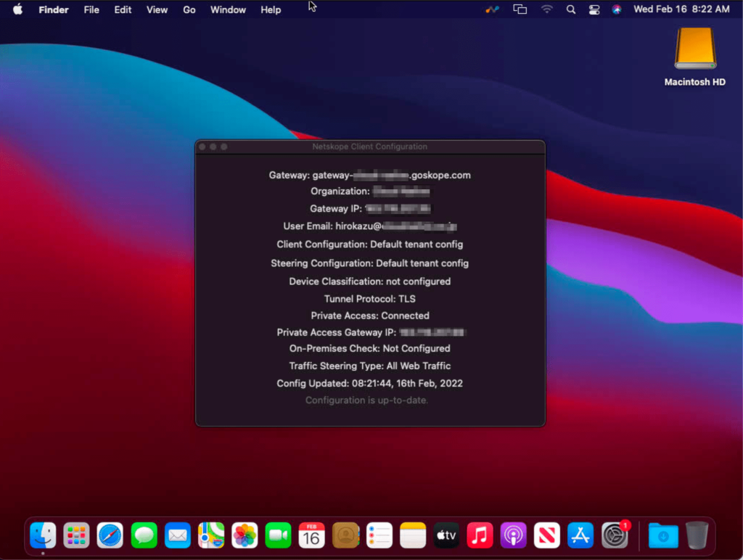Click the Netskope client menu bar icon
743x560 pixels.
coord(493,9)
